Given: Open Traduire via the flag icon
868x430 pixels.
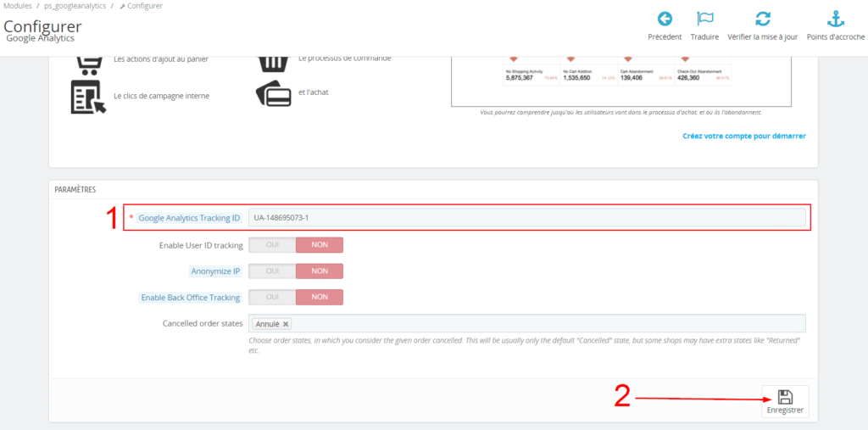Looking at the screenshot, I should [704, 20].
